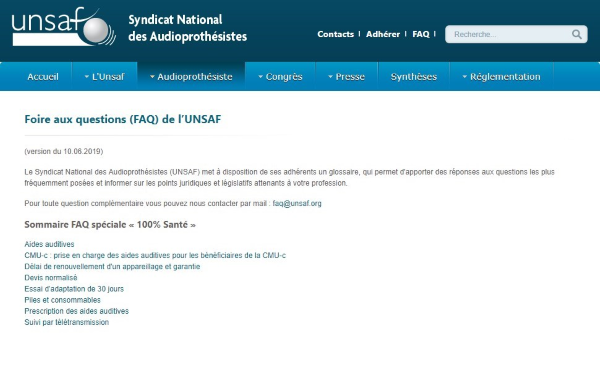600x384 pixels.
Task: Open the Piles et consommables link
Action: 62,300
